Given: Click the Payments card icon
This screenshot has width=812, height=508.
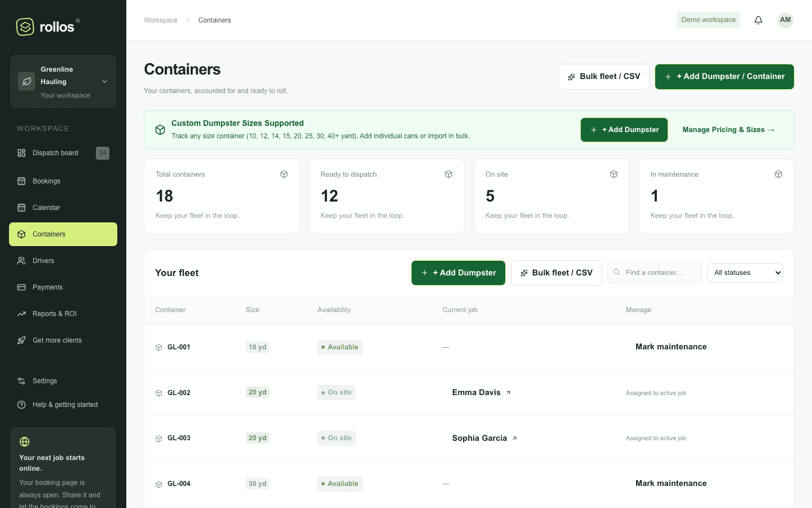Looking at the screenshot, I should 21,287.
